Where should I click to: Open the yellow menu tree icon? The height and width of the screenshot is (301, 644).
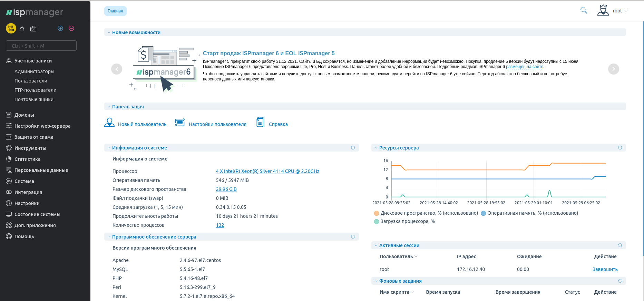click(11, 28)
